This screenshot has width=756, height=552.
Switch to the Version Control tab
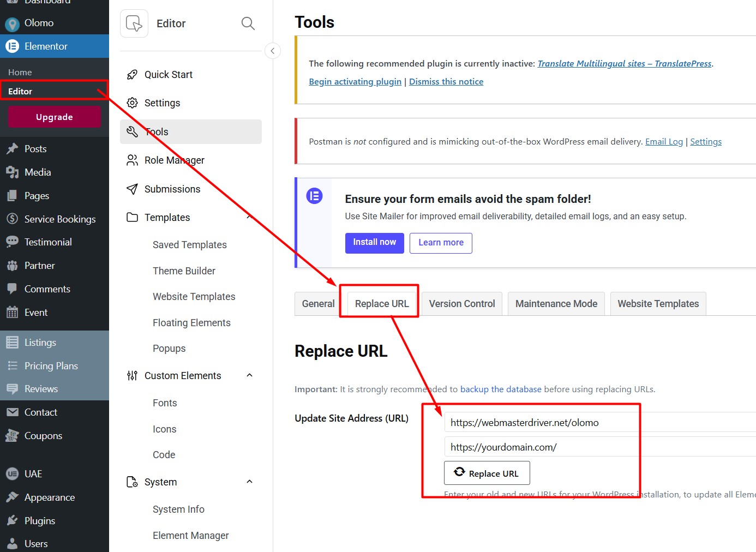(461, 304)
